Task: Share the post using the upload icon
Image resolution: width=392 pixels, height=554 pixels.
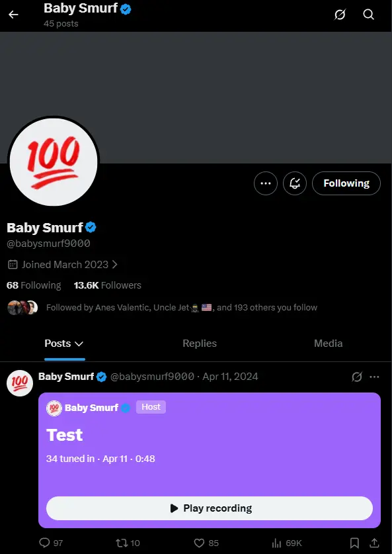Action: coord(375,543)
